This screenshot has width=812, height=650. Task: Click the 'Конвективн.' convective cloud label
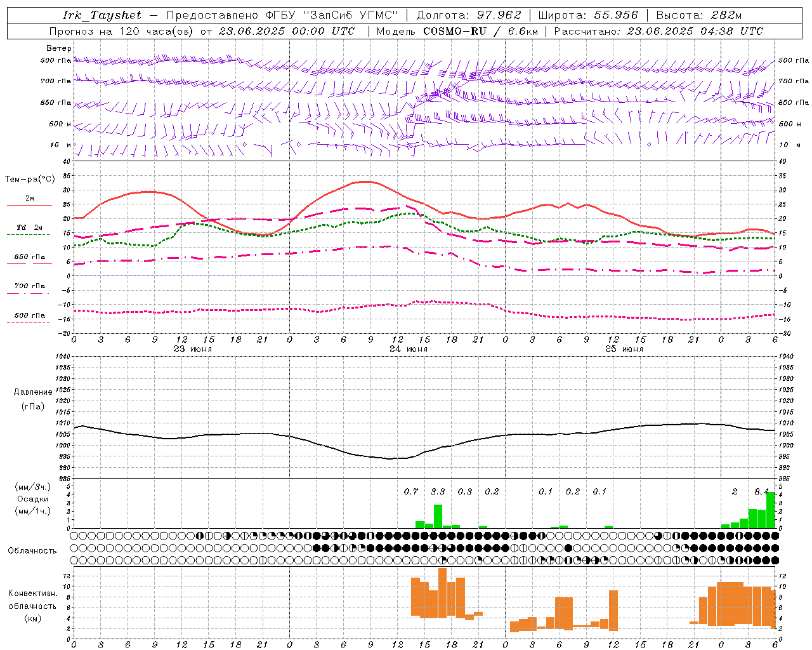pyautogui.click(x=32, y=594)
